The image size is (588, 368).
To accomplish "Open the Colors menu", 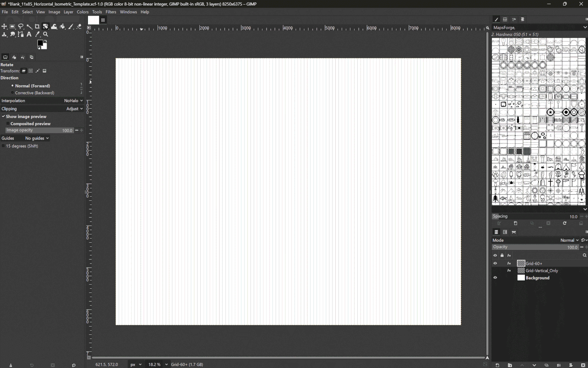I will coord(83,12).
